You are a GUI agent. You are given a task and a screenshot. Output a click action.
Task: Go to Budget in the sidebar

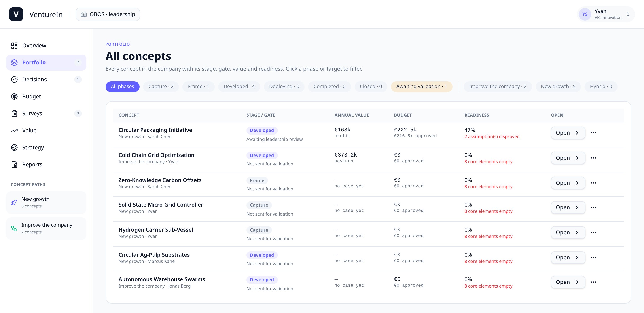46,97
